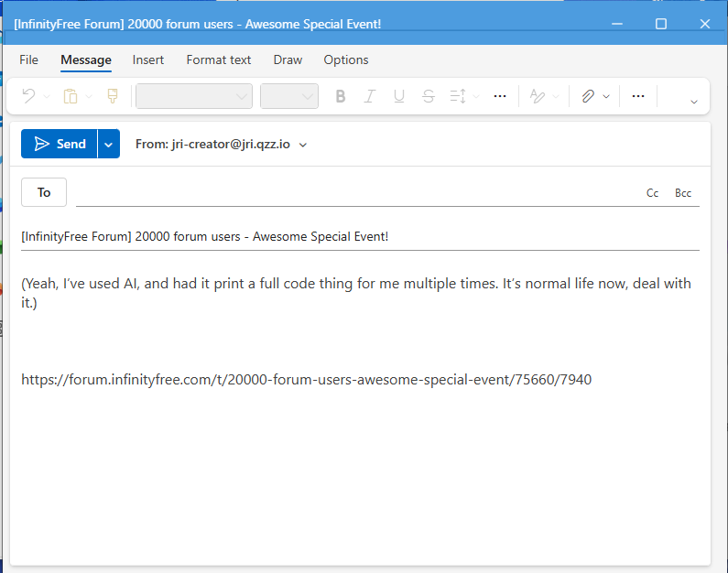Switch to the Format text tab
Viewport: 728px width, 573px height.
[x=219, y=59]
